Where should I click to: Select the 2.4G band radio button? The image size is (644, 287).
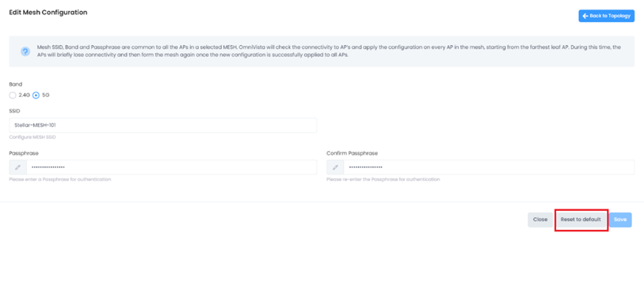click(x=13, y=95)
